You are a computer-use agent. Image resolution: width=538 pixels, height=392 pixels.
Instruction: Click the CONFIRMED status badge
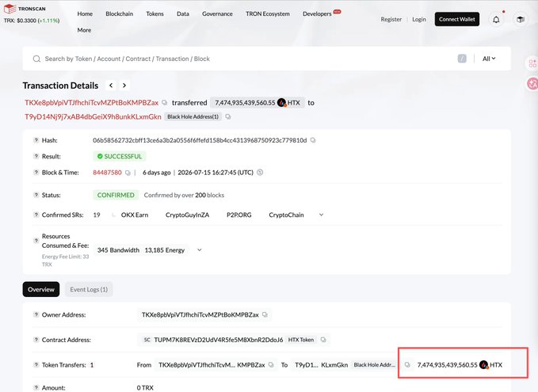[116, 195]
